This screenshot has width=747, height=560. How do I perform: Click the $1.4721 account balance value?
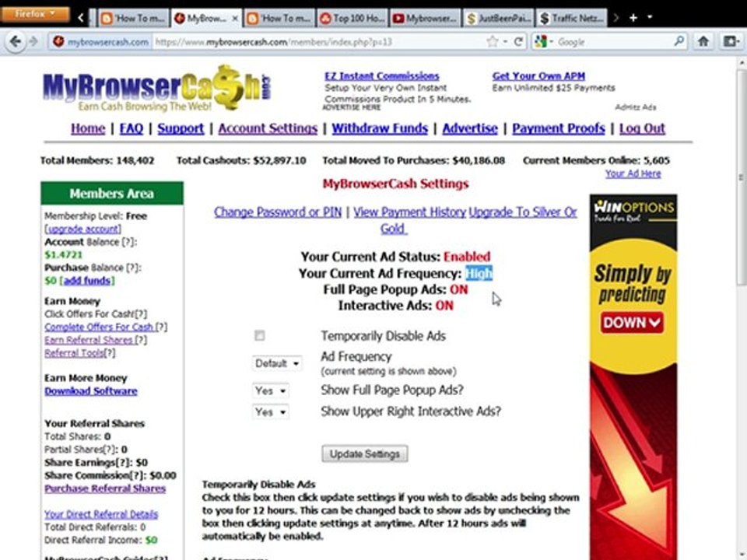click(x=63, y=255)
